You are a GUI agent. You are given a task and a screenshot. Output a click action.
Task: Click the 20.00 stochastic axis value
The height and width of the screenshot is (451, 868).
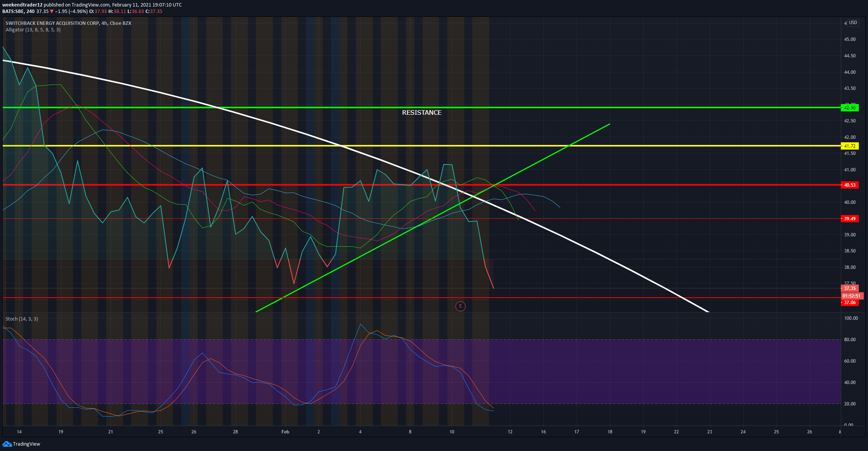coord(849,404)
